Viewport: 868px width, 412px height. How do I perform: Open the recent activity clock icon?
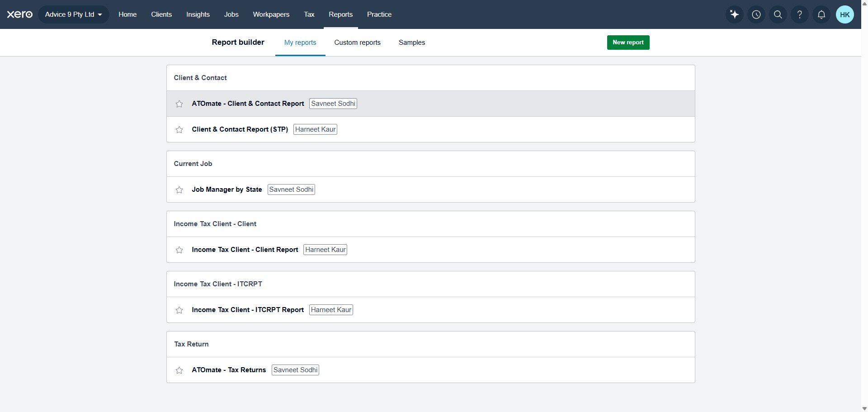point(756,14)
